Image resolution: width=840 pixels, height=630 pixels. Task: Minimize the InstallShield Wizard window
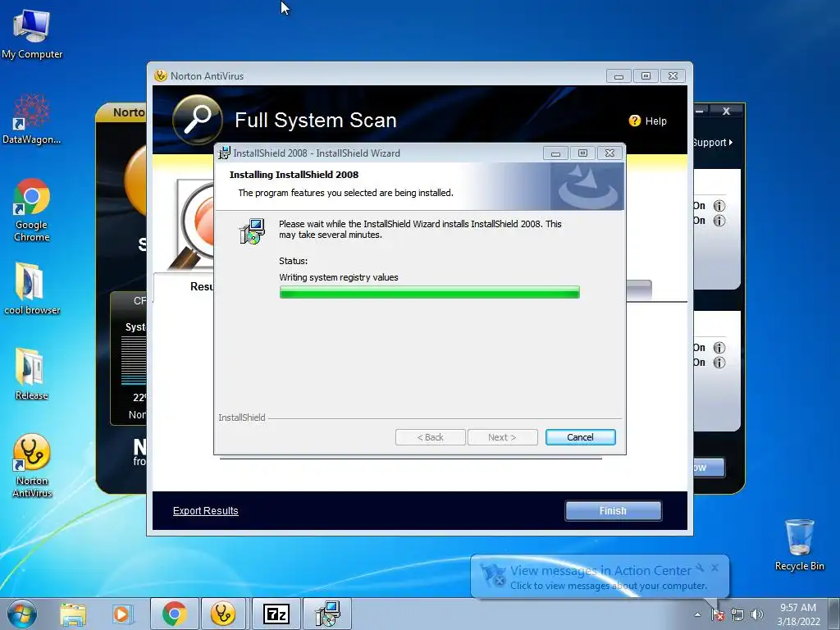point(555,153)
